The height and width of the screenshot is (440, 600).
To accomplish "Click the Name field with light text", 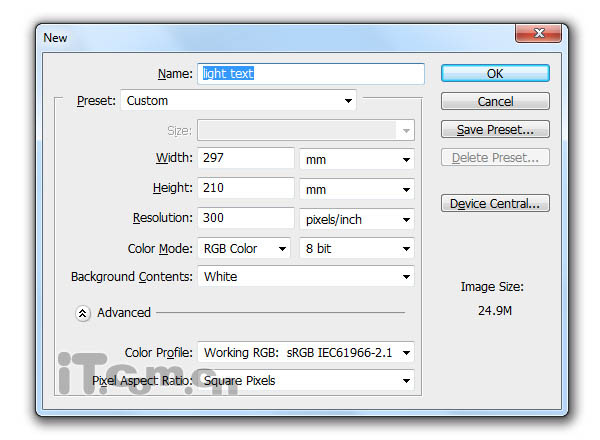I will click(311, 73).
